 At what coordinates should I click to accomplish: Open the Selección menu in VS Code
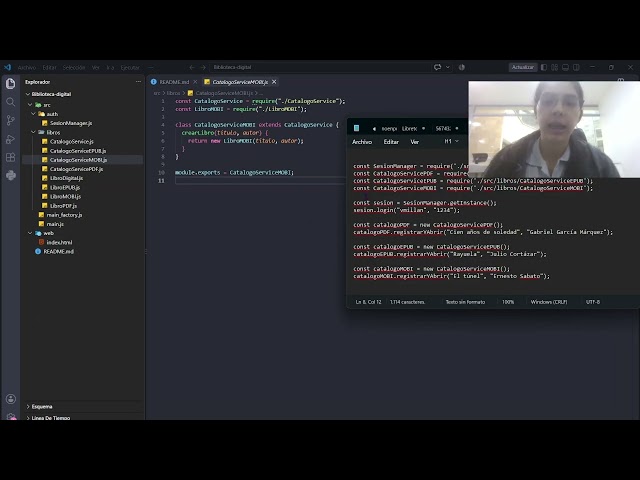[74, 68]
